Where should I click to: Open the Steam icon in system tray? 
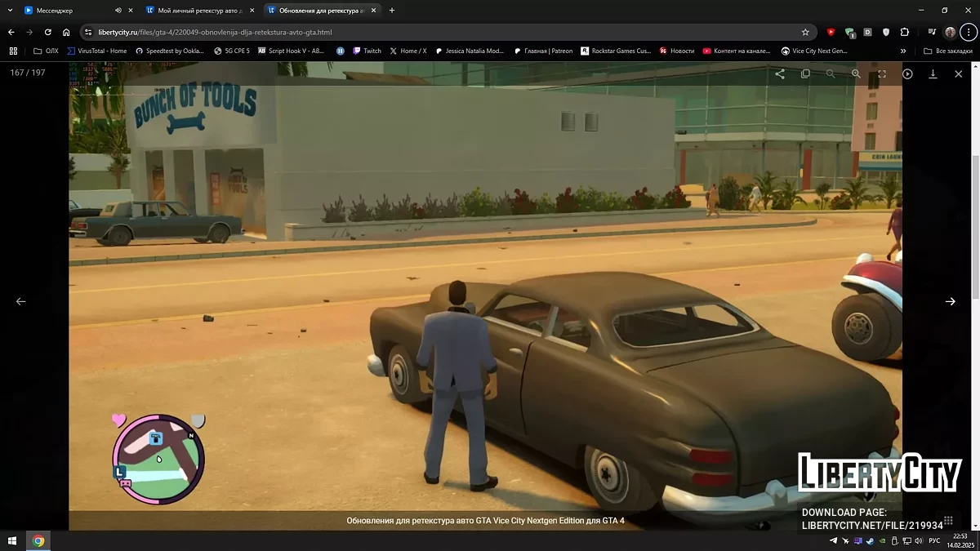click(x=869, y=541)
